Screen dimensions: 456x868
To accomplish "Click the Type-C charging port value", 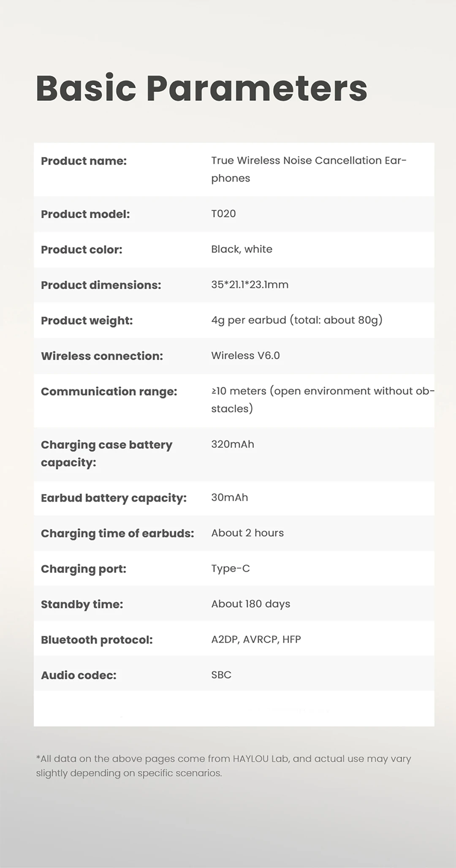I will click(231, 568).
